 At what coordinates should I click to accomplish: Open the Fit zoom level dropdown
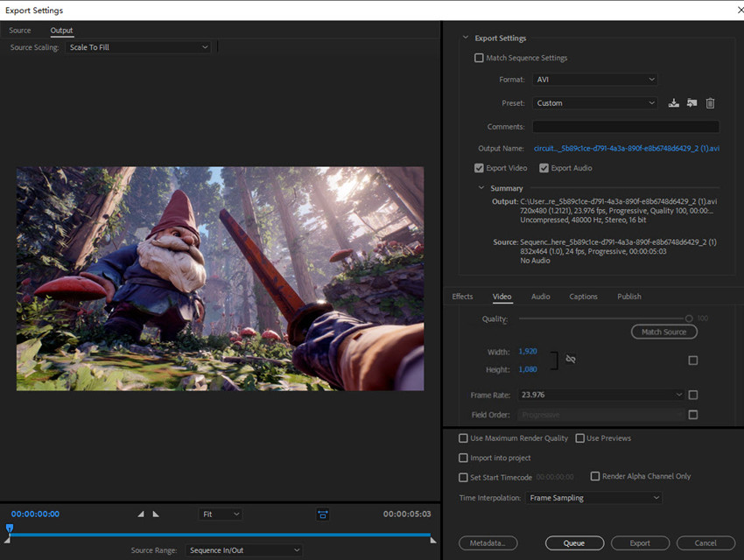pyautogui.click(x=221, y=514)
